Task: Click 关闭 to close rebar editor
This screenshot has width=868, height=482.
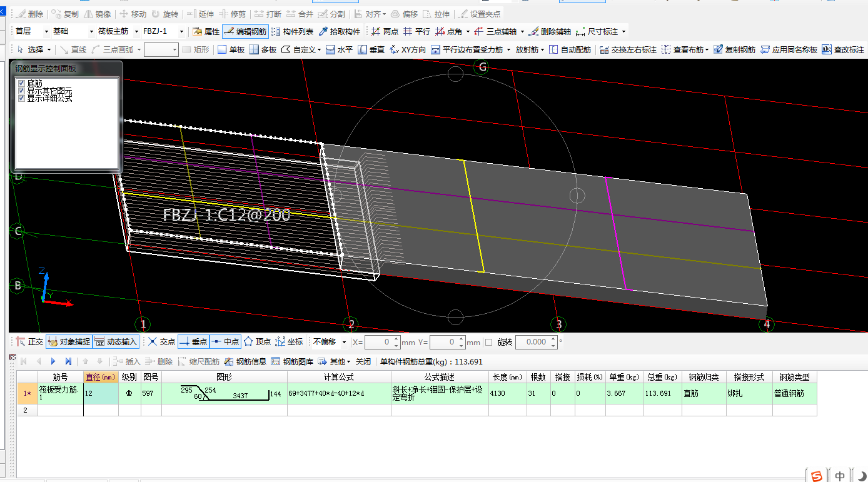Action: [363, 361]
